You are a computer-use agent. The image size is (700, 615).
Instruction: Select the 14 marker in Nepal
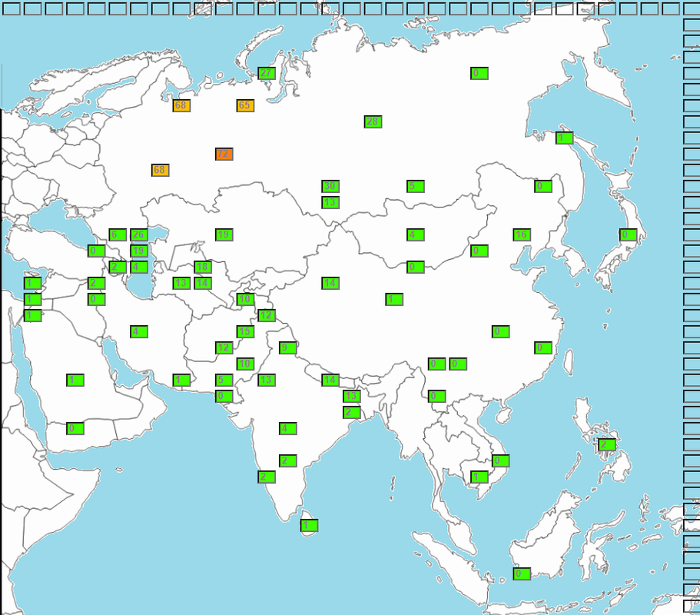(330, 380)
